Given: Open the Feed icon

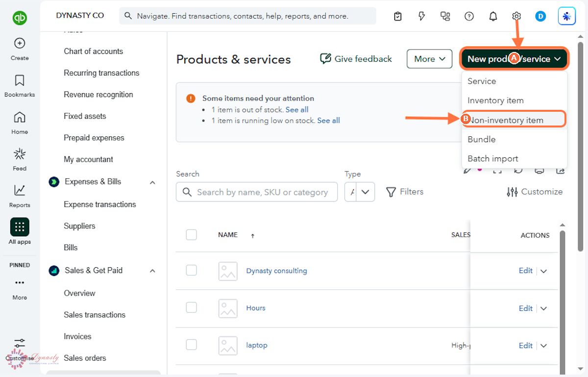Looking at the screenshot, I should pyautogui.click(x=20, y=154).
